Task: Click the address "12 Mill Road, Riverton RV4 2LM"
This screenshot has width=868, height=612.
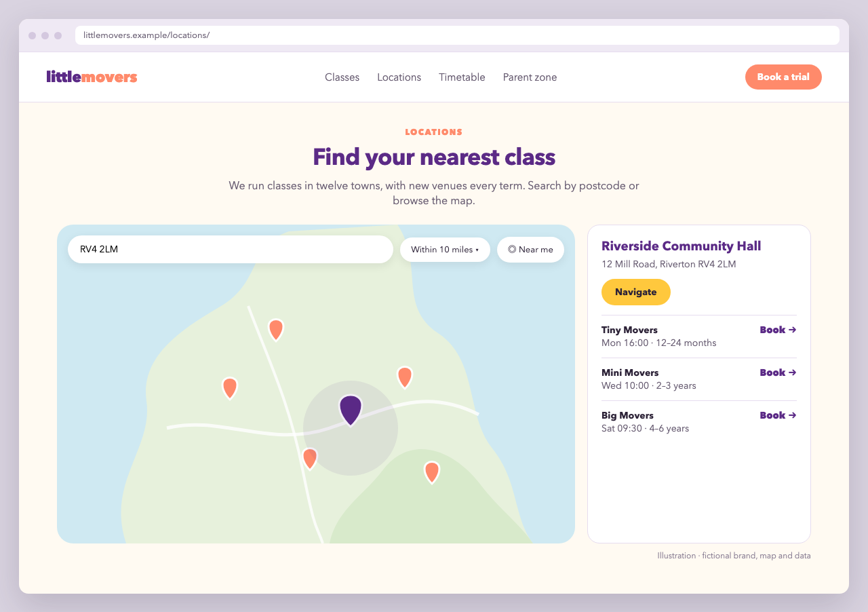Action: point(669,264)
